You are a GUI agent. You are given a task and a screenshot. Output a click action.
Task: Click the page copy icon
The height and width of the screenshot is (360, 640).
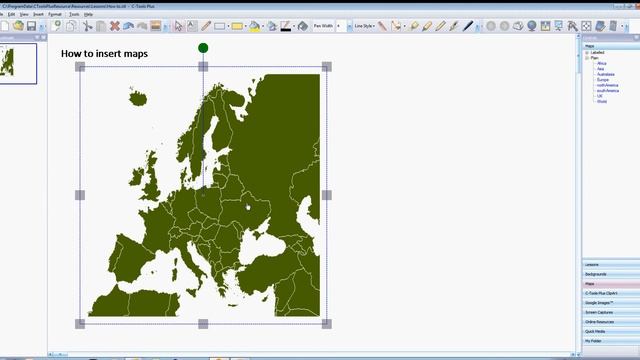[71, 26]
